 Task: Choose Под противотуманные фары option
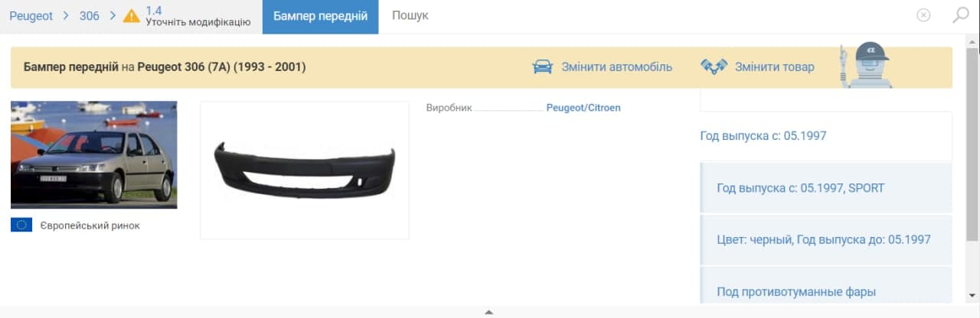(826, 291)
